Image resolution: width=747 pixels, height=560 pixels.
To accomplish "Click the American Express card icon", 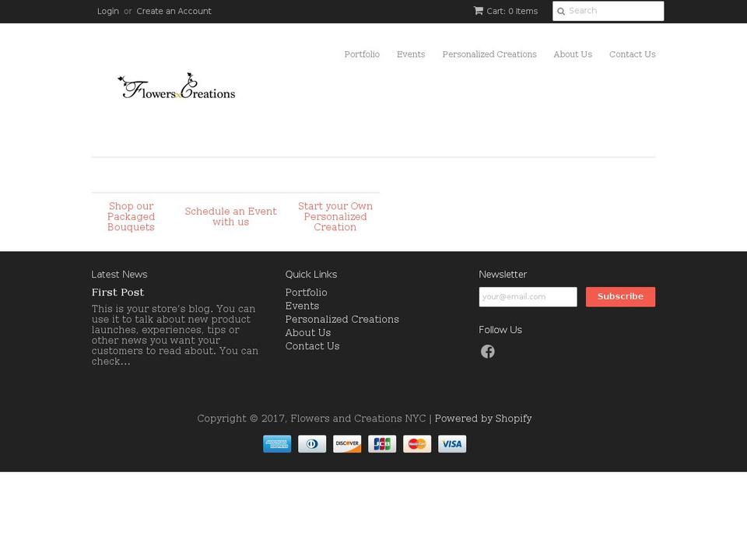I will (x=277, y=444).
